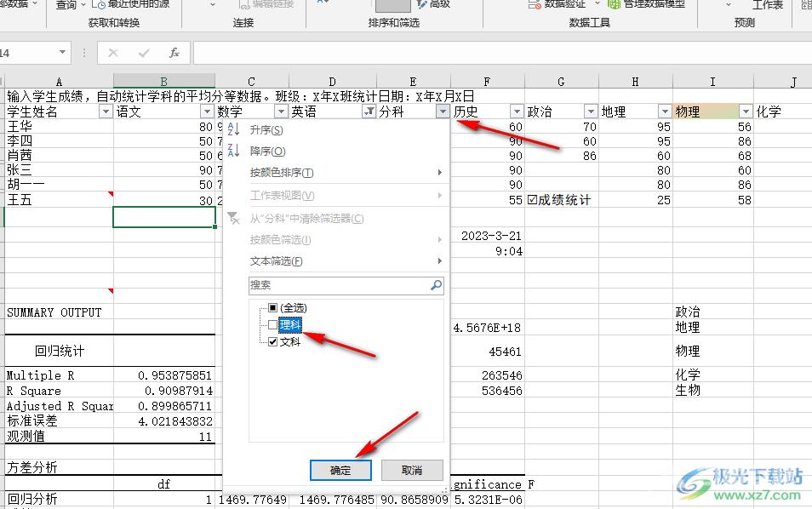812x509 pixels.
Task: Open the 数学 column filter dropdown
Action: [281, 112]
